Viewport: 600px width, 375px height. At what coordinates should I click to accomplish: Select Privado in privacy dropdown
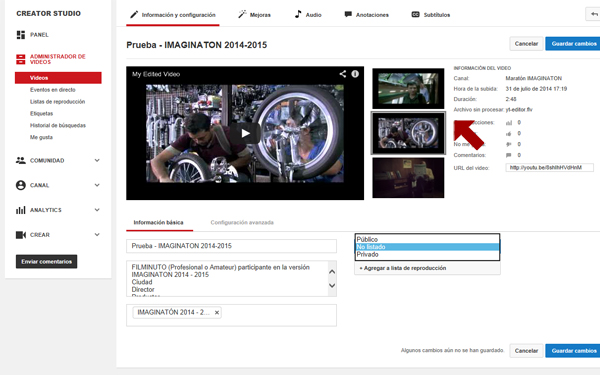pos(427,254)
